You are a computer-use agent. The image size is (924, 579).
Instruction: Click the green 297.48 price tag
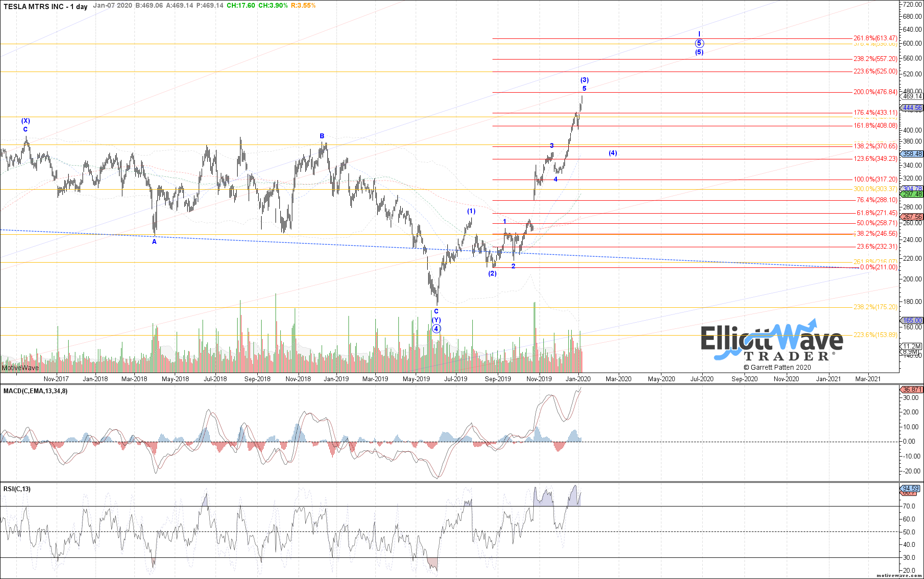pyautogui.click(x=912, y=194)
